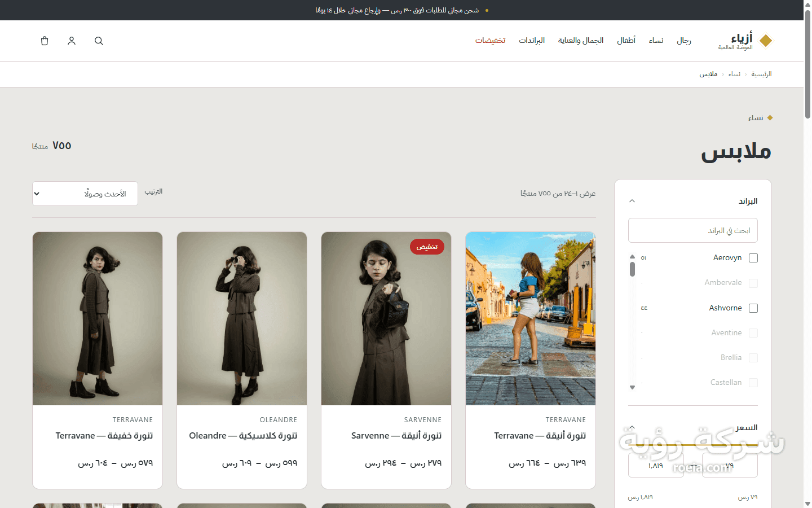This screenshot has width=812, height=508.
Task: Open the Oleandre تنورة كلاسيكية product image
Action: (x=242, y=318)
